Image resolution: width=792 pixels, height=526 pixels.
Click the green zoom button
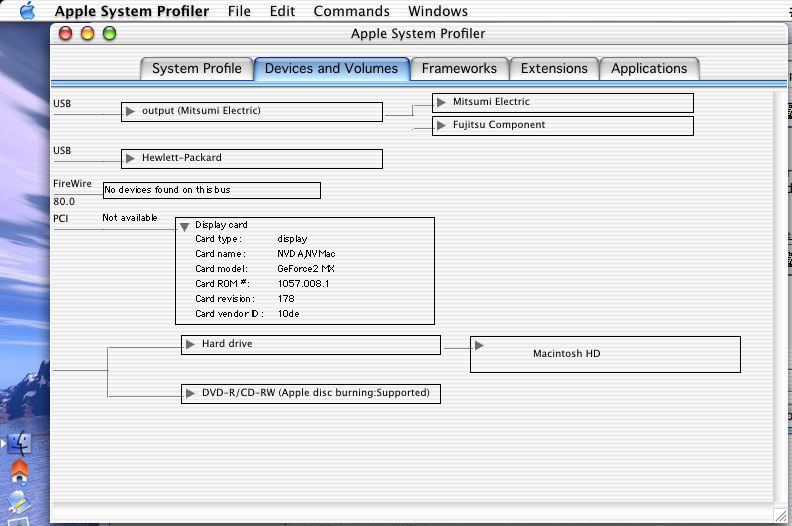[109, 33]
